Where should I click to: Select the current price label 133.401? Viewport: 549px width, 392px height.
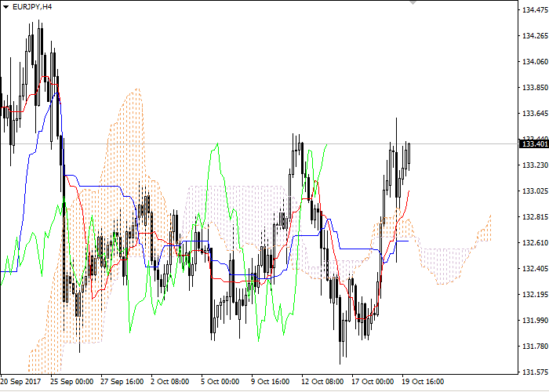tap(535, 143)
